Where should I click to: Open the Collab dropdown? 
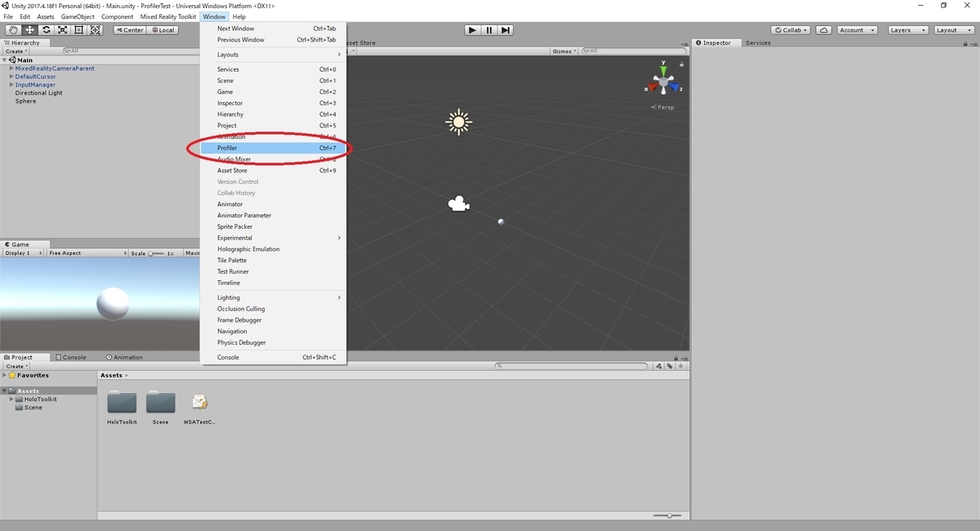[791, 30]
